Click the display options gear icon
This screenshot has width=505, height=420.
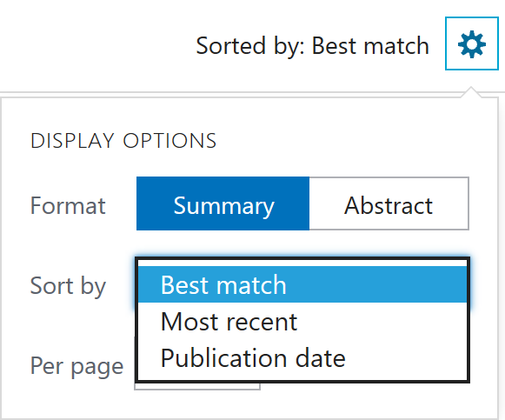(472, 43)
